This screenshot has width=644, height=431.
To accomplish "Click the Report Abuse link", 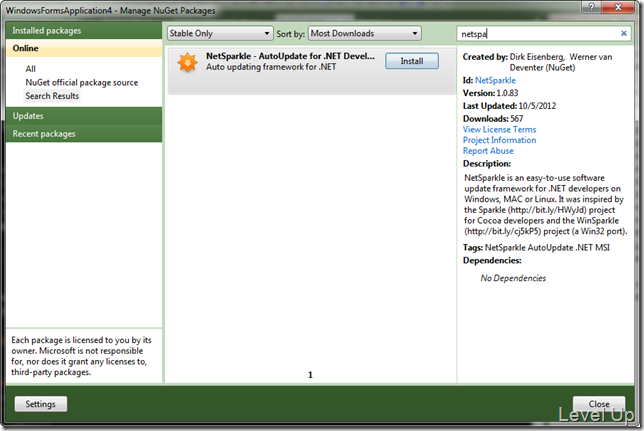I will 488,151.
